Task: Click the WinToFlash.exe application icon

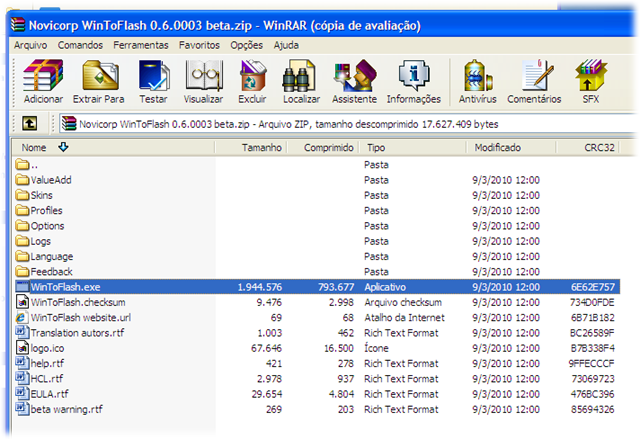Action: (22, 287)
